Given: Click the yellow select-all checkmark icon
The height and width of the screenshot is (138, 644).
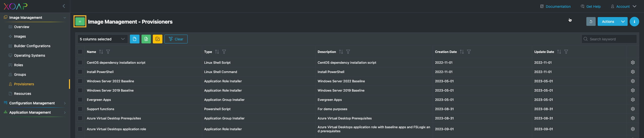Looking at the screenshot, I should pos(158,39).
